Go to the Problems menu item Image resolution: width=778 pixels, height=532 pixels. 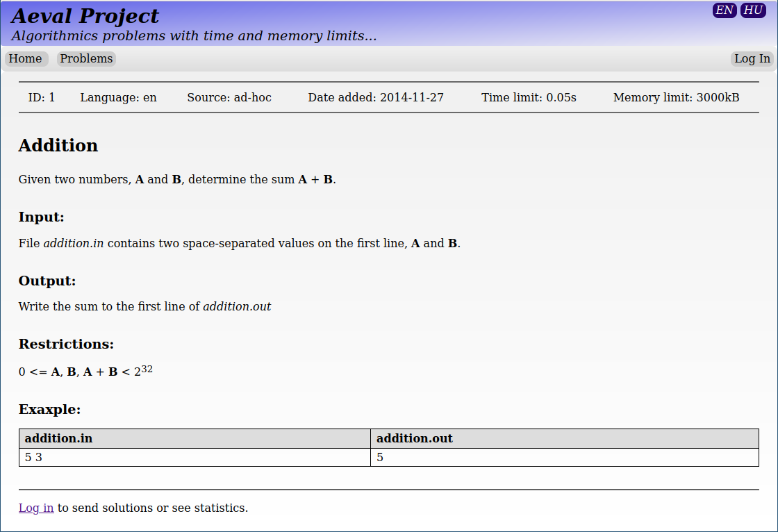86,59
